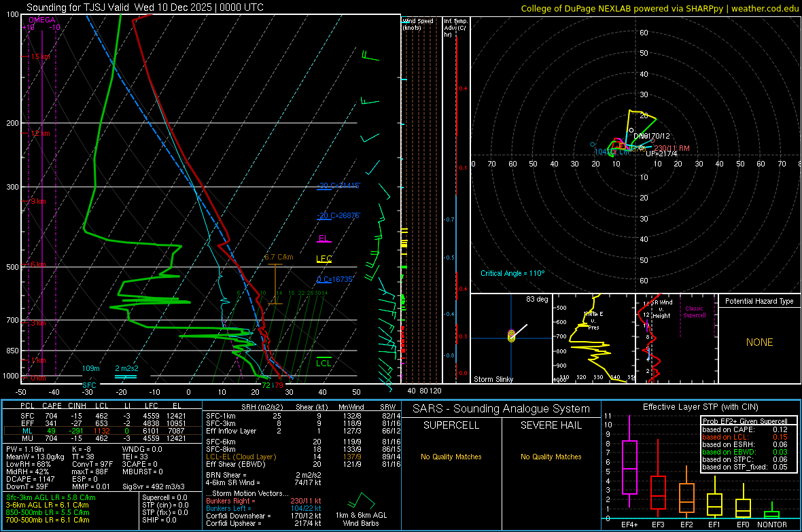Select the OMEGA label on the Skew-T
The height and width of the screenshot is (532, 802).
[x=42, y=20]
